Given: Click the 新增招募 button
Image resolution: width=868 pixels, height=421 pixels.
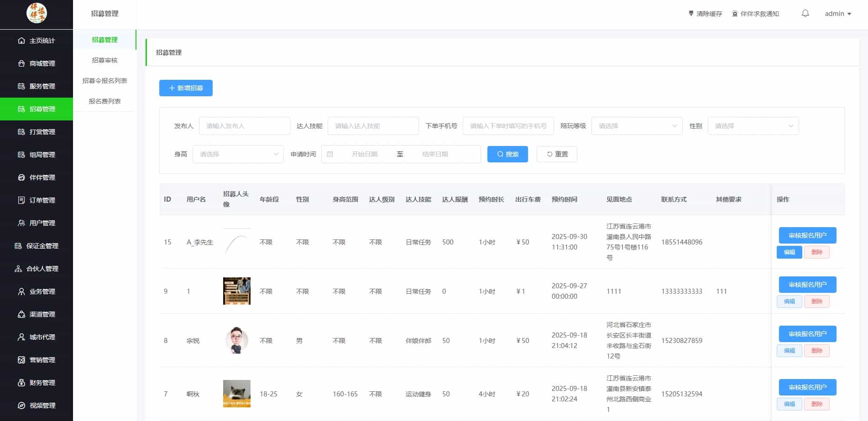Looking at the screenshot, I should click(x=186, y=88).
